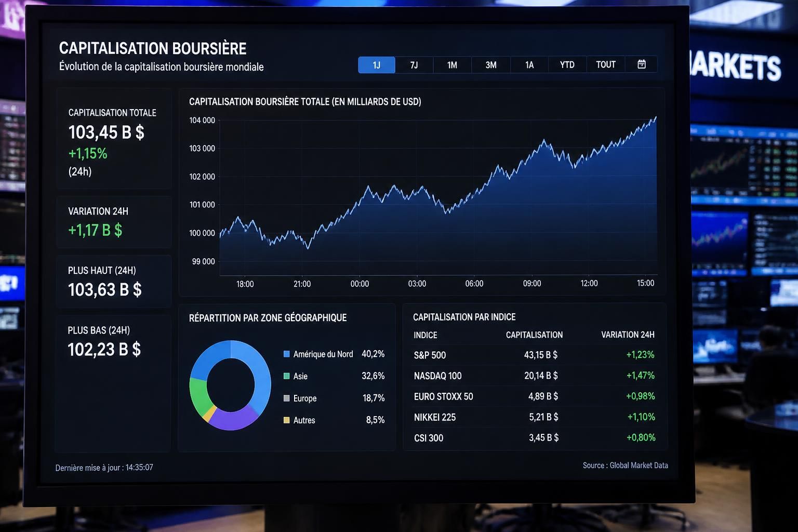Image resolution: width=798 pixels, height=532 pixels.
Task: Click the Dernière mise à jour timestamp
Action: (x=104, y=468)
